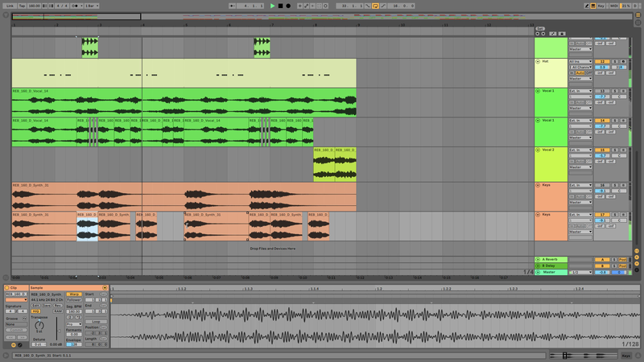Select the REB_160_D_Vocal_14 clip on first Vocal 1 track
The width and height of the screenshot is (644, 362).
pyautogui.click(x=184, y=103)
